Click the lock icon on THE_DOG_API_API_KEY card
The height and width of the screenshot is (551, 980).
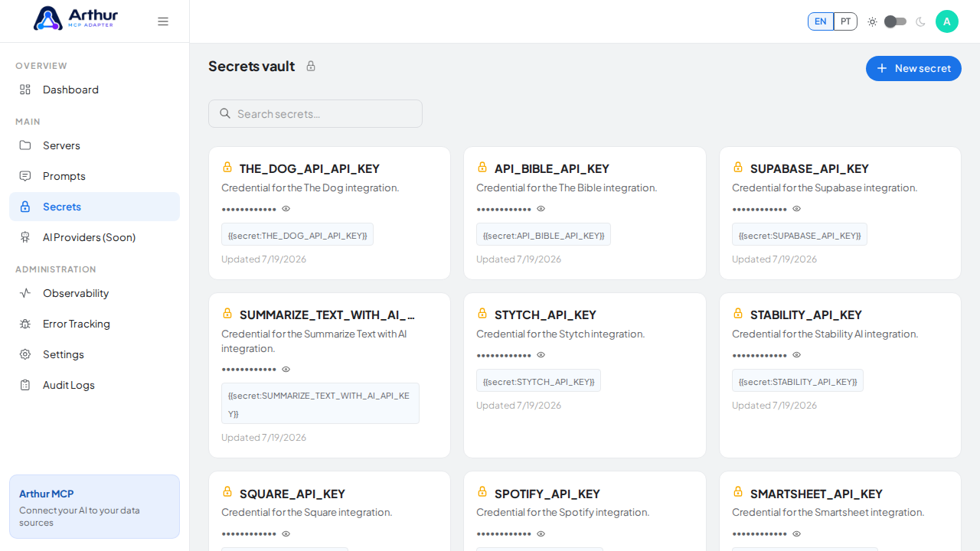click(227, 167)
